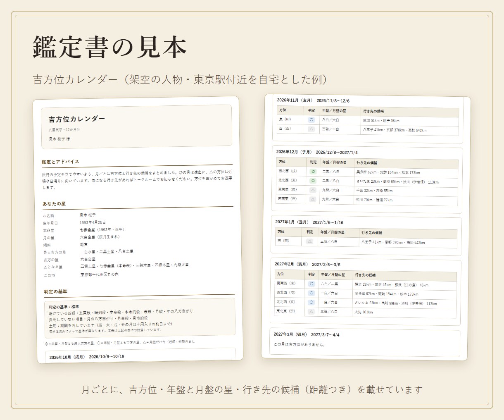
Task: Select the ◎ badge in December's 西北西（戌） row
Action: tap(313, 172)
